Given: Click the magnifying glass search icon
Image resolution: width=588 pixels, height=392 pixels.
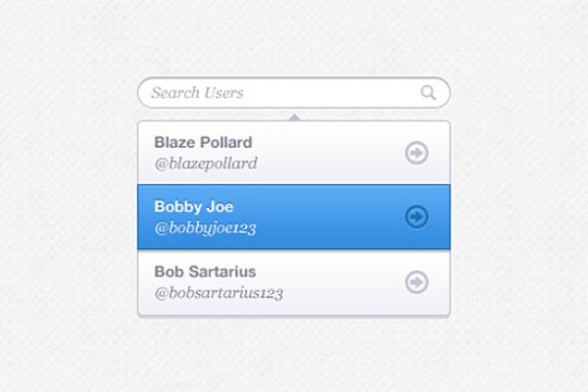Looking at the screenshot, I should pos(428,93).
